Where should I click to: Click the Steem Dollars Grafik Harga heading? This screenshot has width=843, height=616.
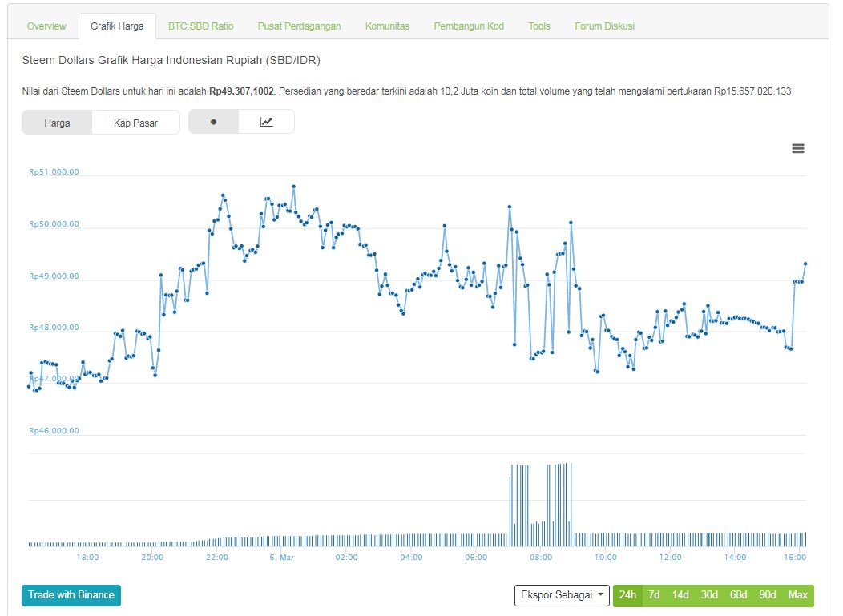click(x=171, y=60)
